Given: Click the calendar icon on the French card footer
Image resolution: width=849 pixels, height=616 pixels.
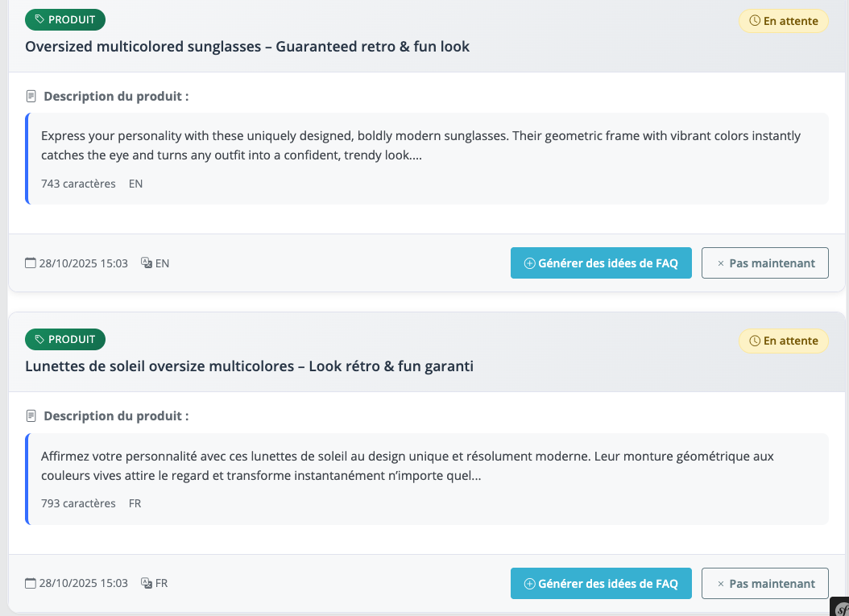Looking at the screenshot, I should 31,583.
